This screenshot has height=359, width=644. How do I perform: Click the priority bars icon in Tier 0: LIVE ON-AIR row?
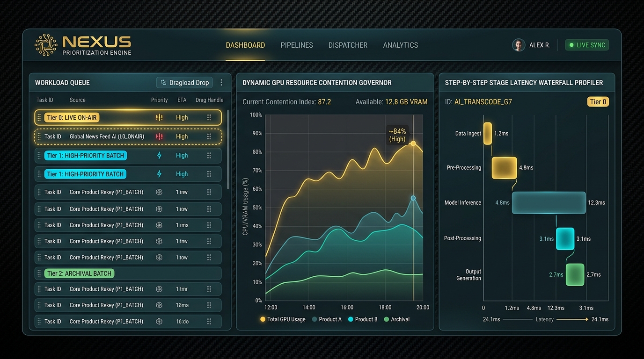(x=159, y=117)
